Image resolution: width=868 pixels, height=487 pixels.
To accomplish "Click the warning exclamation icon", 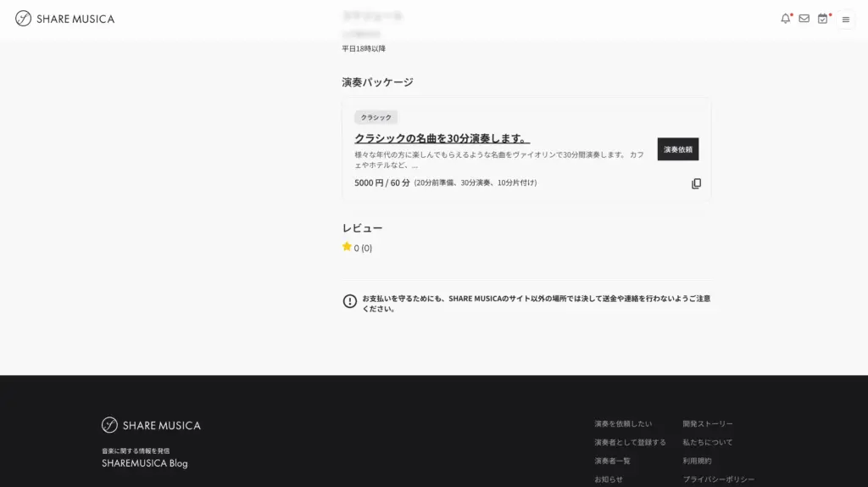I will 349,301.
